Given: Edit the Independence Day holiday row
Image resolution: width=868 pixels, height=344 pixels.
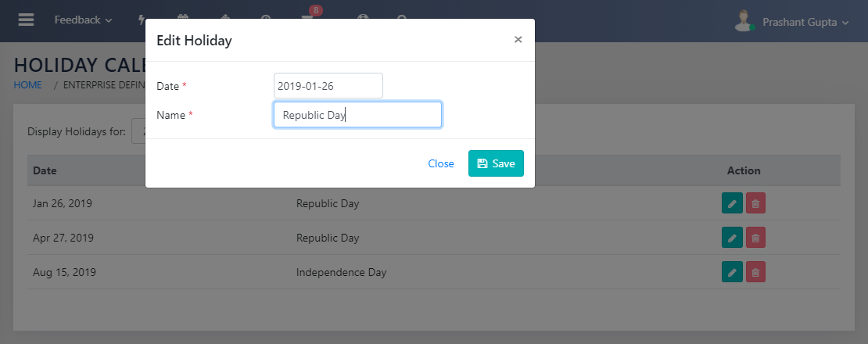Looking at the screenshot, I should click(x=731, y=272).
